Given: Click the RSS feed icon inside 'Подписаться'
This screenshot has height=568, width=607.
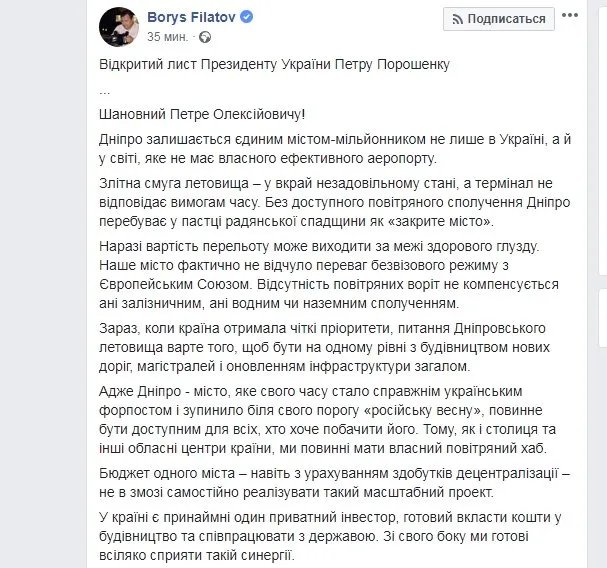Looking at the screenshot, I should tap(456, 19).
